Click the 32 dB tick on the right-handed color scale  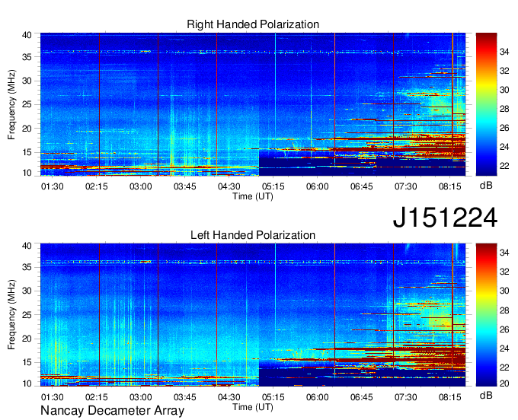(504, 71)
